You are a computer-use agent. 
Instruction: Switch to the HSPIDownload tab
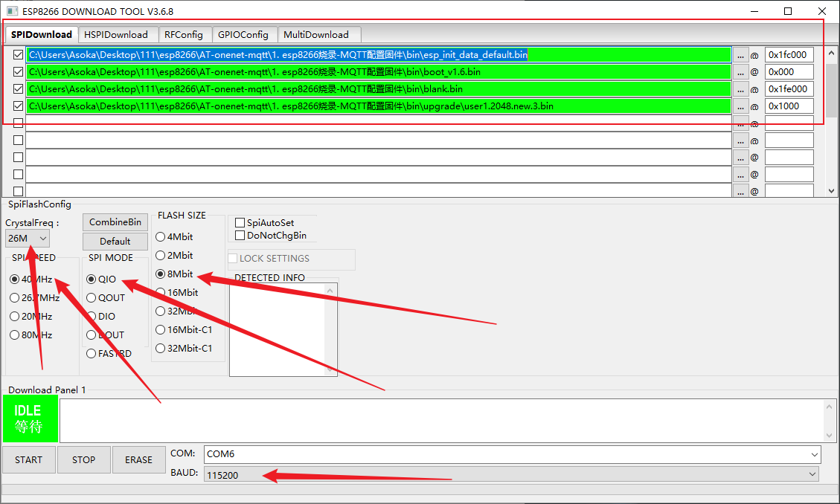click(118, 35)
